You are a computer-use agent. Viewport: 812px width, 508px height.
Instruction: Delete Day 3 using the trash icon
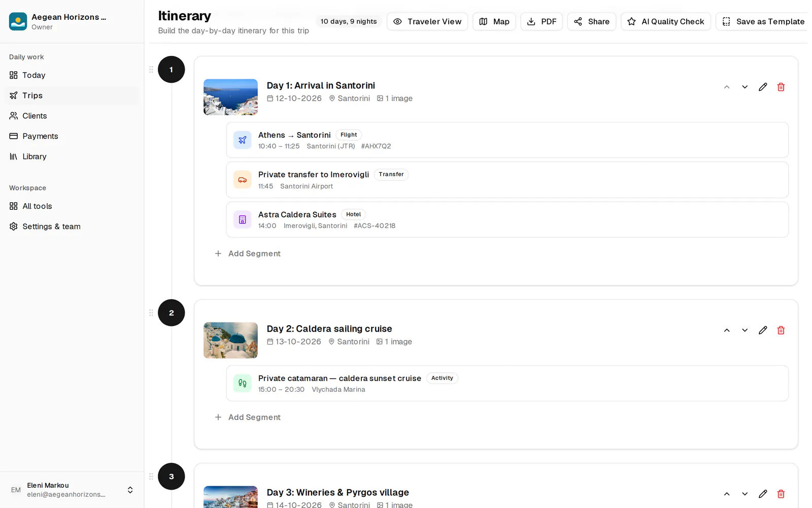[781, 494]
